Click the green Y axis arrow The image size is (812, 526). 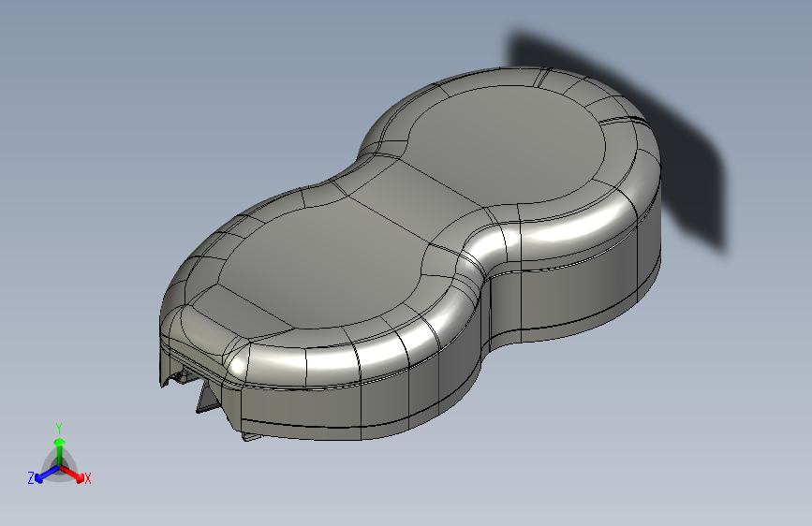(60, 450)
